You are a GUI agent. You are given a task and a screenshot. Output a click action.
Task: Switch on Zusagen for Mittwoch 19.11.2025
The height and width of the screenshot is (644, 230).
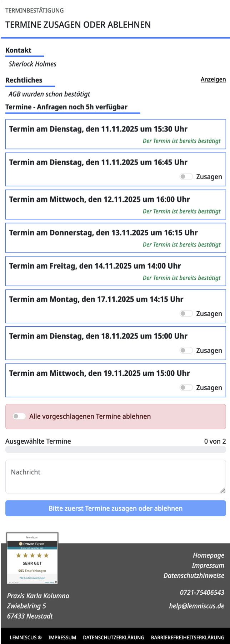(186, 387)
